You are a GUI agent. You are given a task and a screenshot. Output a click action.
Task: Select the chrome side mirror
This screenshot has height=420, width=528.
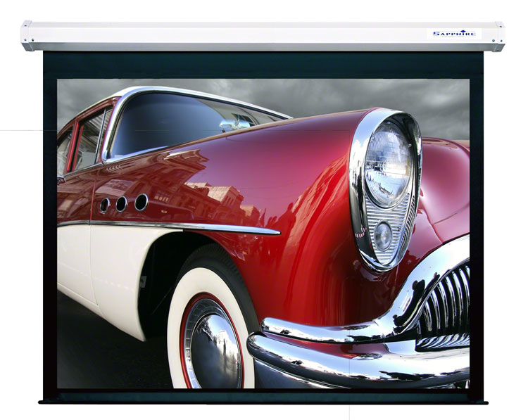pyautogui.click(x=234, y=125)
